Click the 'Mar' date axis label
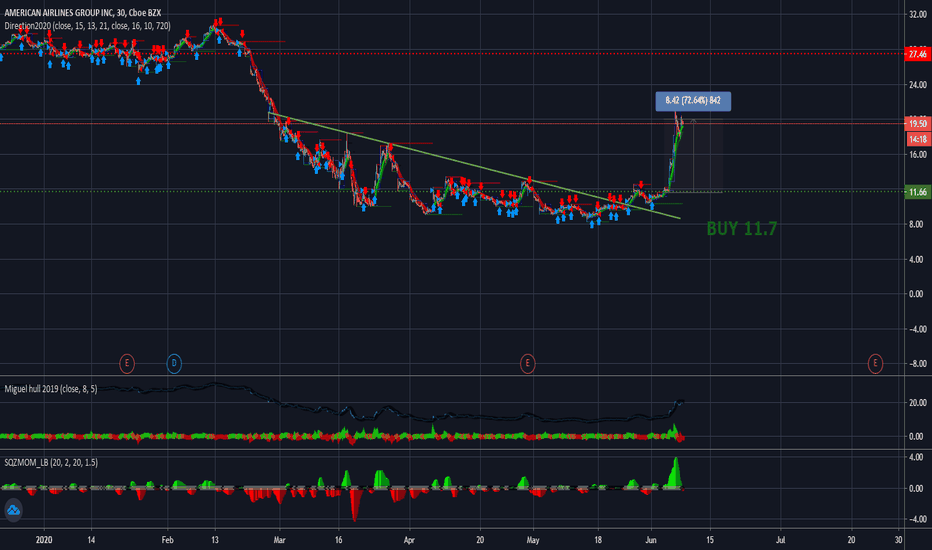The image size is (932, 550). pos(279,540)
